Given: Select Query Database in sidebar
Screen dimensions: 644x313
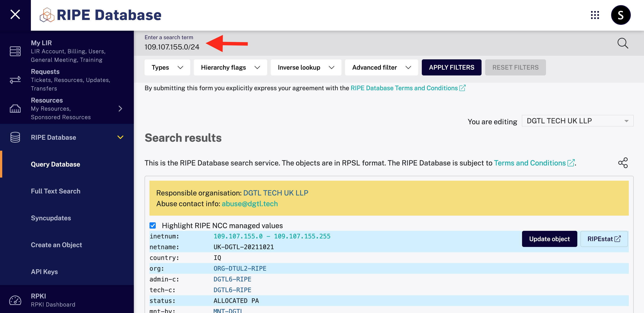Looking at the screenshot, I should coord(55,164).
